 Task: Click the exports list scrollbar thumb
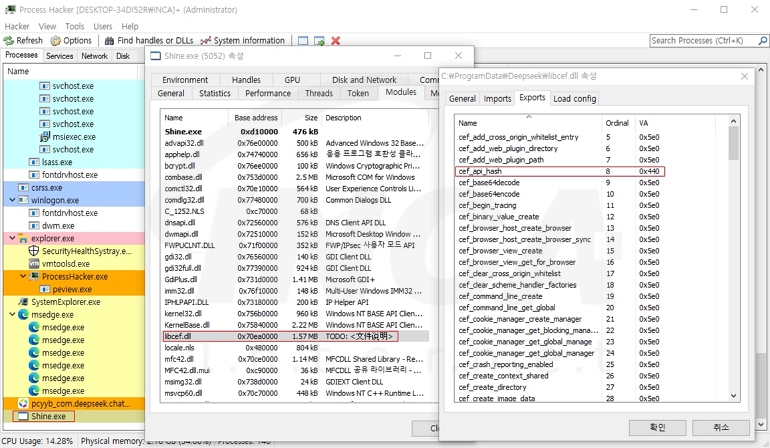point(733,143)
